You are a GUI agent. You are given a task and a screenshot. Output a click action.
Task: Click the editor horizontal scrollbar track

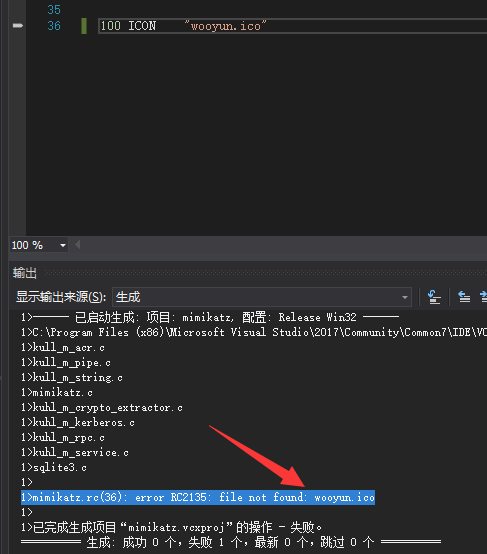[x=284, y=244]
